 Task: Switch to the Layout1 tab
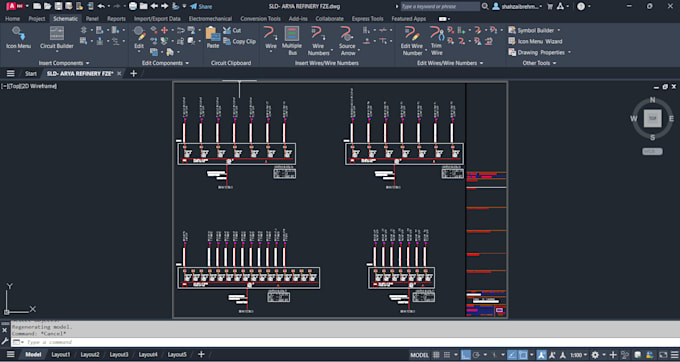pos(61,354)
